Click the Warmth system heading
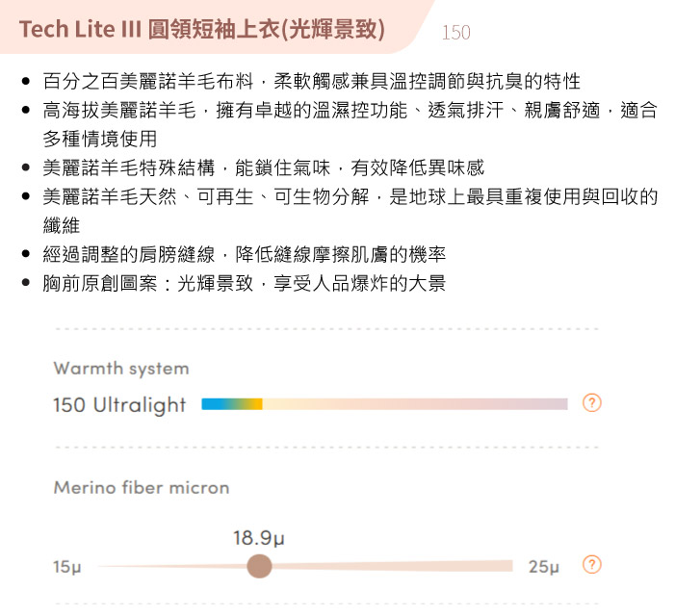Screen dimensions: 675x616 121,369
